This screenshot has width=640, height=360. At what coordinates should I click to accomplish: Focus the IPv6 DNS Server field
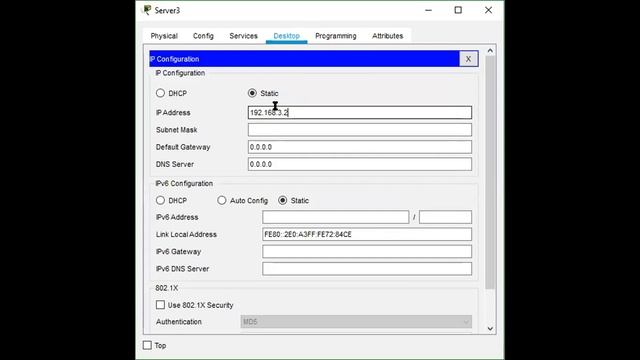[x=367, y=269]
